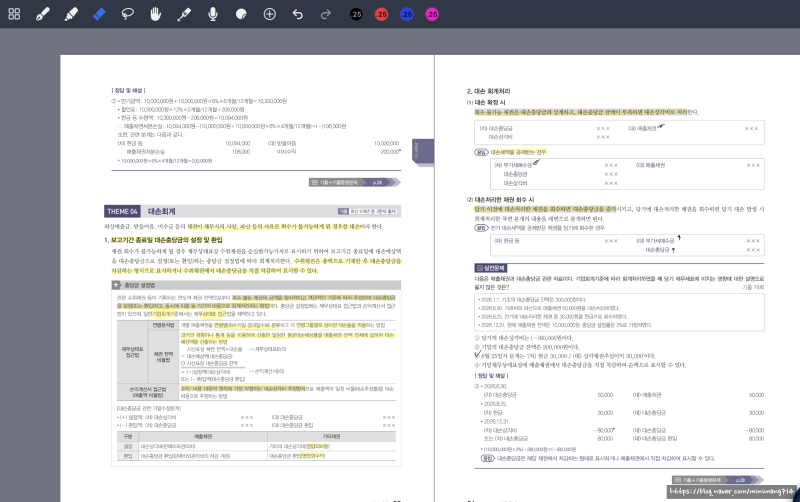Viewport: 800px width, 502px height.
Task: Undo the last action
Action: pyautogui.click(x=298, y=14)
